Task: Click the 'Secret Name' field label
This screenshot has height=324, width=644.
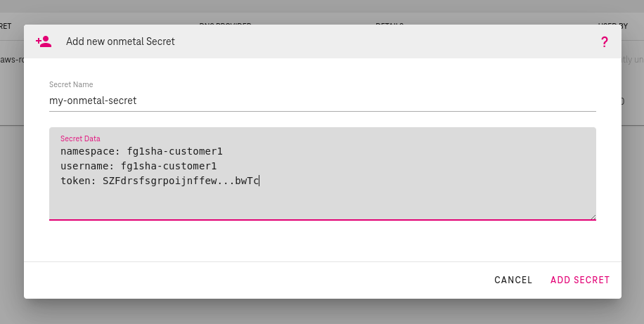Action: pos(71,85)
